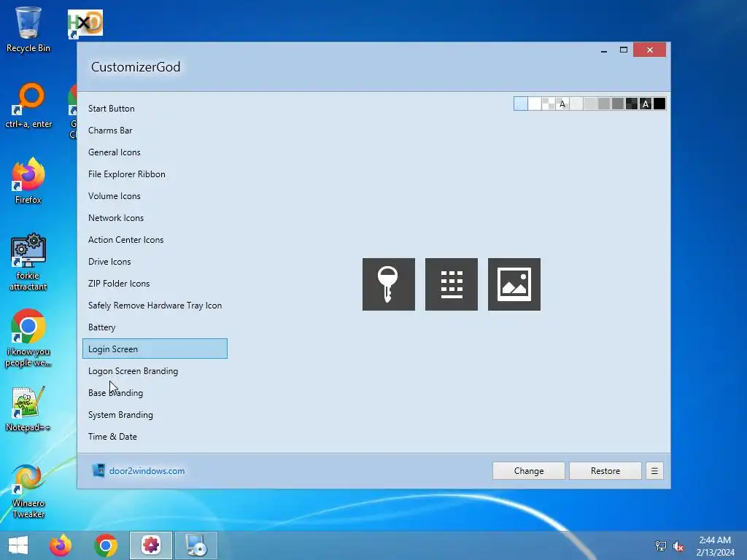Switch to CustomizerGod taskbar button
Image resolution: width=747 pixels, height=560 pixels.
(x=151, y=545)
